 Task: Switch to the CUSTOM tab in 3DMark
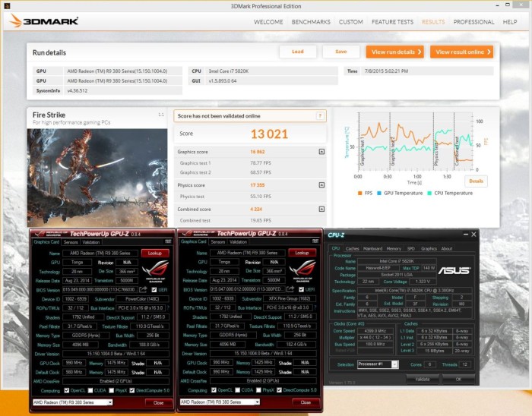pyautogui.click(x=351, y=22)
